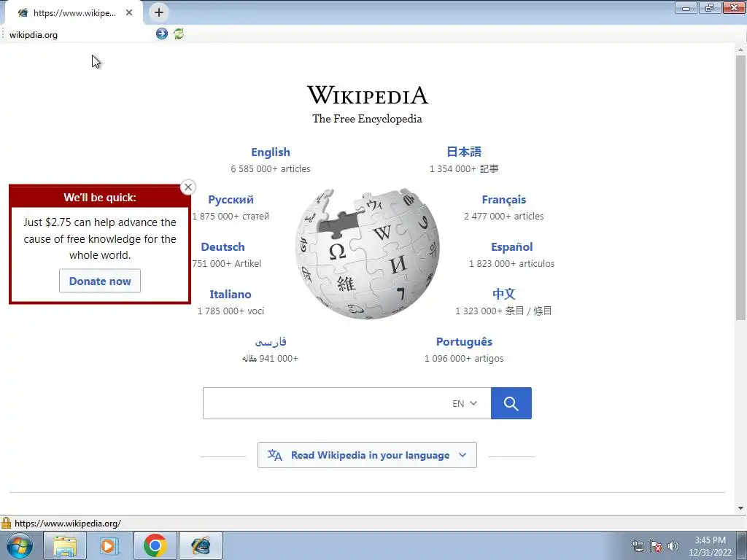The height and width of the screenshot is (560, 747).
Task: Click the 'The Free Encyclopedia' subtitle
Action: point(368,119)
